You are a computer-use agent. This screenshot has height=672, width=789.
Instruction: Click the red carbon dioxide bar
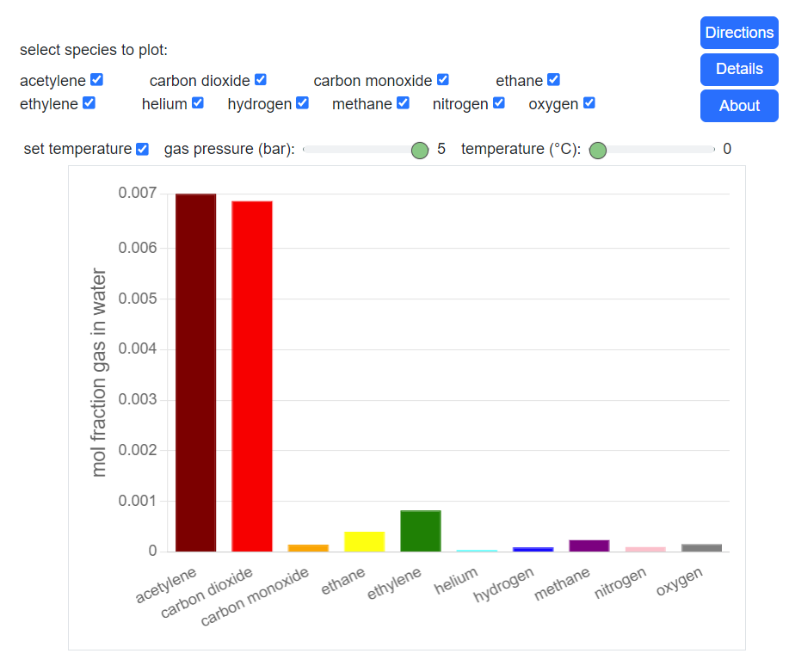point(252,376)
